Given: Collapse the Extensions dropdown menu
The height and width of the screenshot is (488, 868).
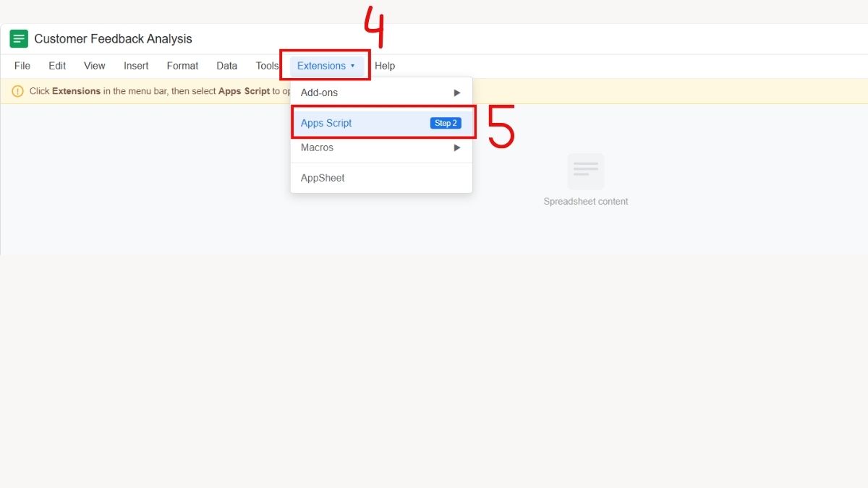Looking at the screenshot, I should point(326,66).
